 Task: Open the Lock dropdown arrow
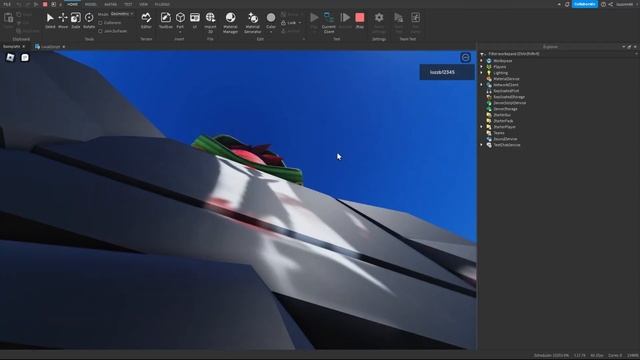300,23
